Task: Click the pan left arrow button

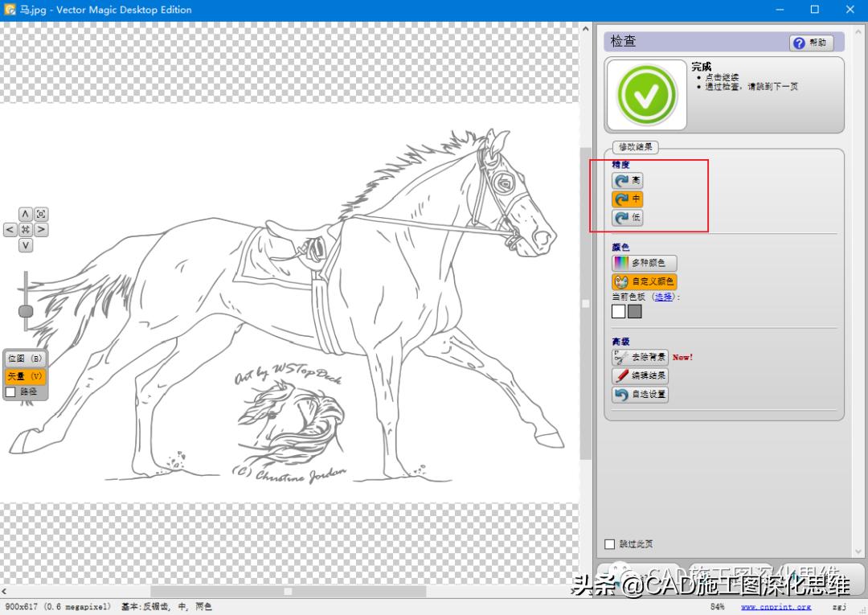Action: [10, 230]
